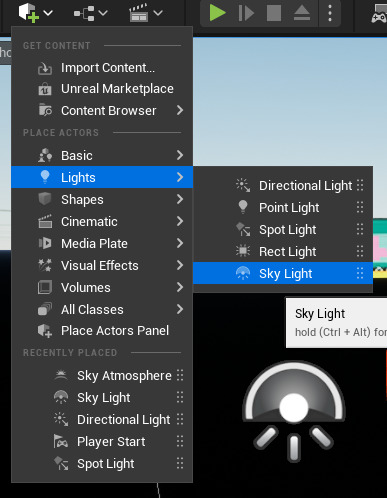Viewport: 387px width, 498px height.
Task: Open the play options three-dot menu
Action: [x=330, y=13]
